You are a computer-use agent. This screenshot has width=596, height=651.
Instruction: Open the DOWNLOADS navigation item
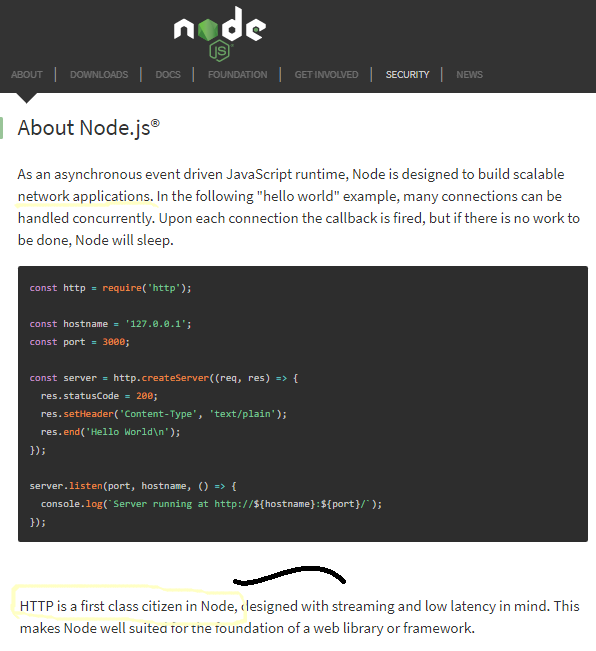click(99, 75)
